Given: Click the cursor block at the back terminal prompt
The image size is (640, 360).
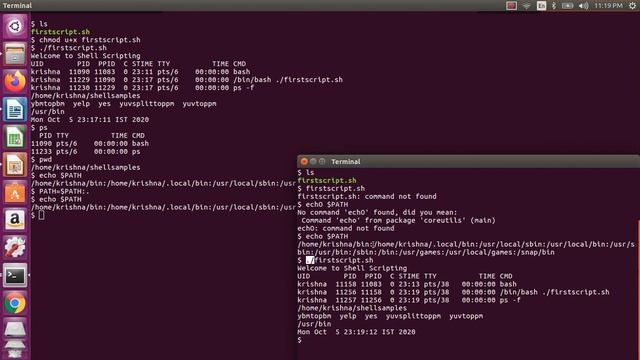Looking at the screenshot, I should click(41, 215).
